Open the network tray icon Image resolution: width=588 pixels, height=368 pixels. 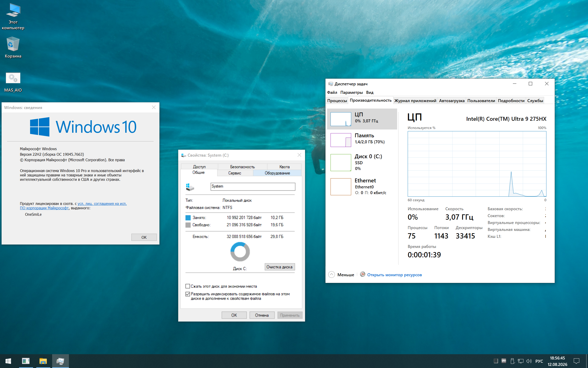[520, 361]
